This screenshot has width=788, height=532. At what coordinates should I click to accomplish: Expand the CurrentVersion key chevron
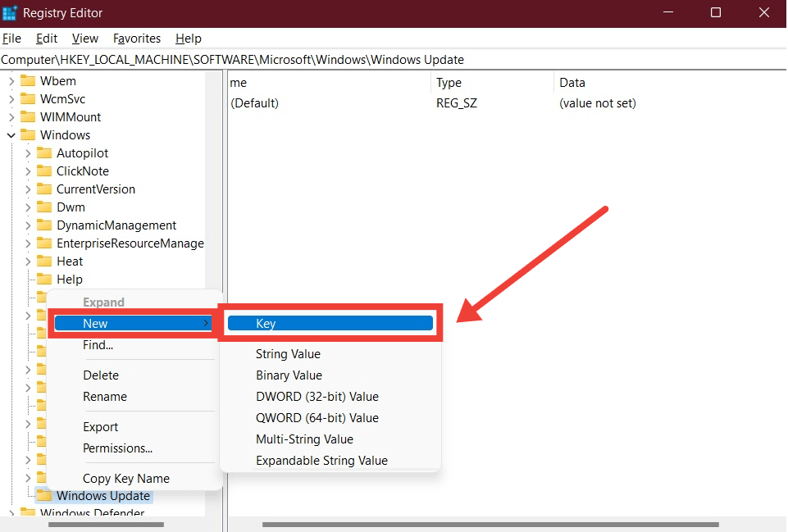pos(28,189)
